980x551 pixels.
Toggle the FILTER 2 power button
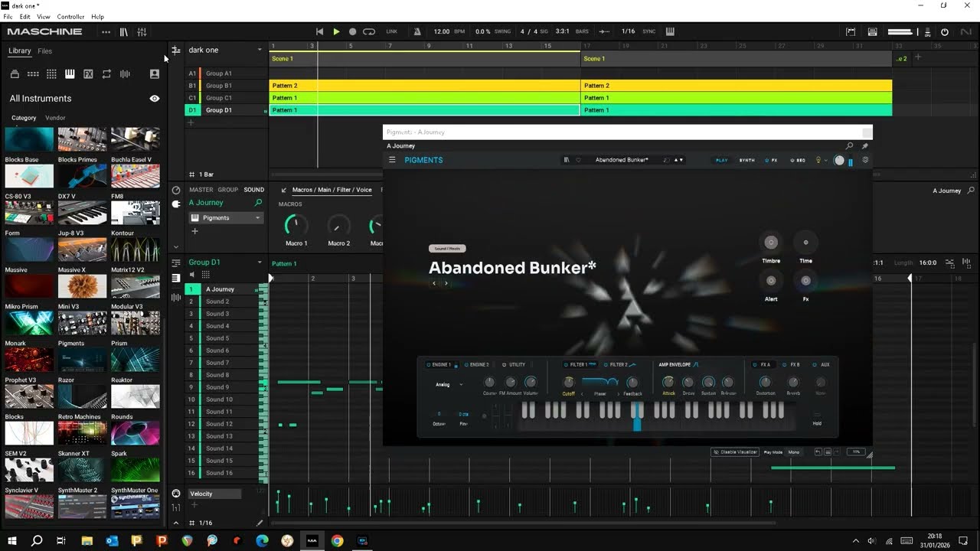pos(605,365)
